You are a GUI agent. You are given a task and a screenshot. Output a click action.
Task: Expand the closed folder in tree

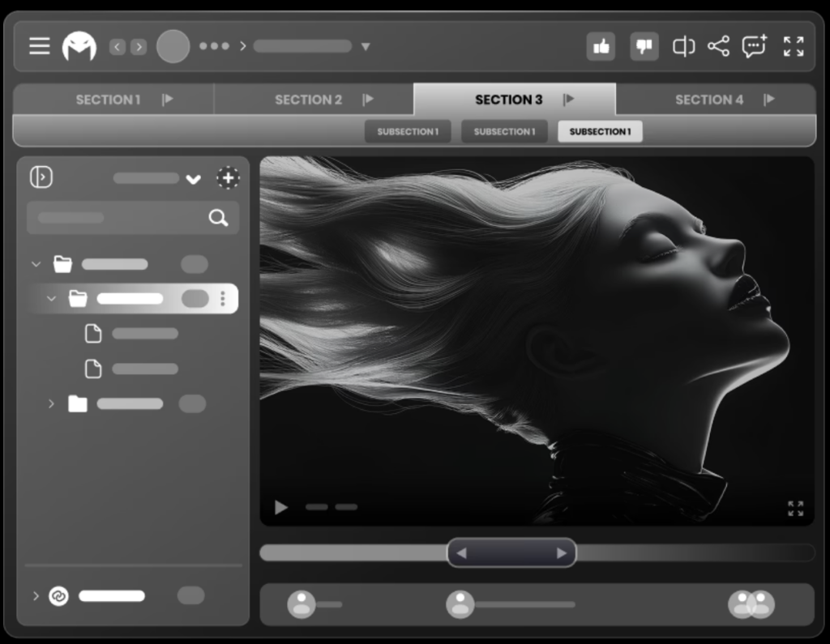(52, 403)
